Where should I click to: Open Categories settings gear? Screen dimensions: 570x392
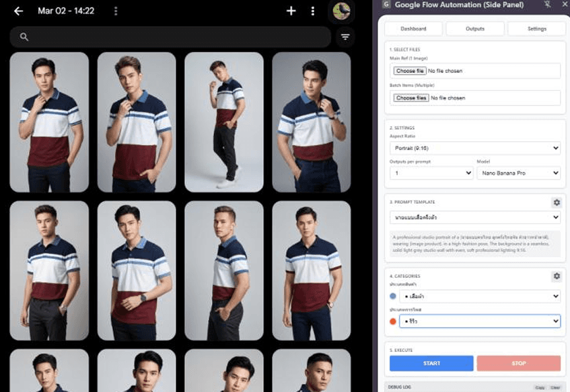(557, 276)
